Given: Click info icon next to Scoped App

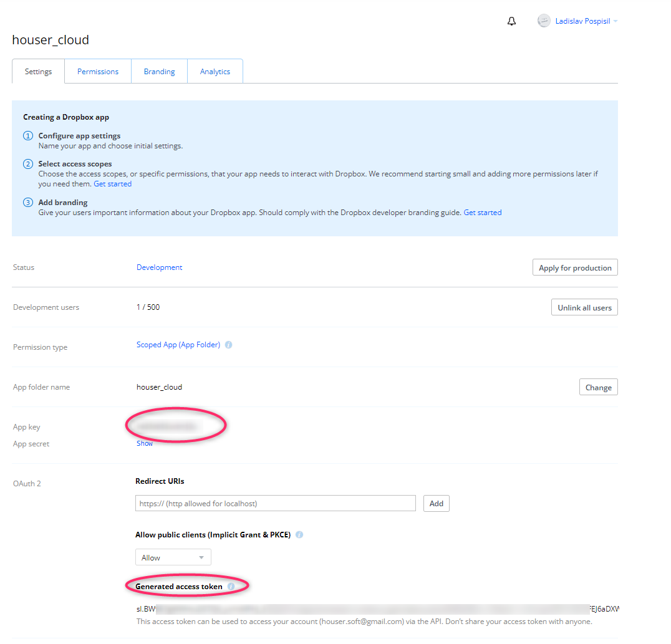Looking at the screenshot, I should click(228, 345).
